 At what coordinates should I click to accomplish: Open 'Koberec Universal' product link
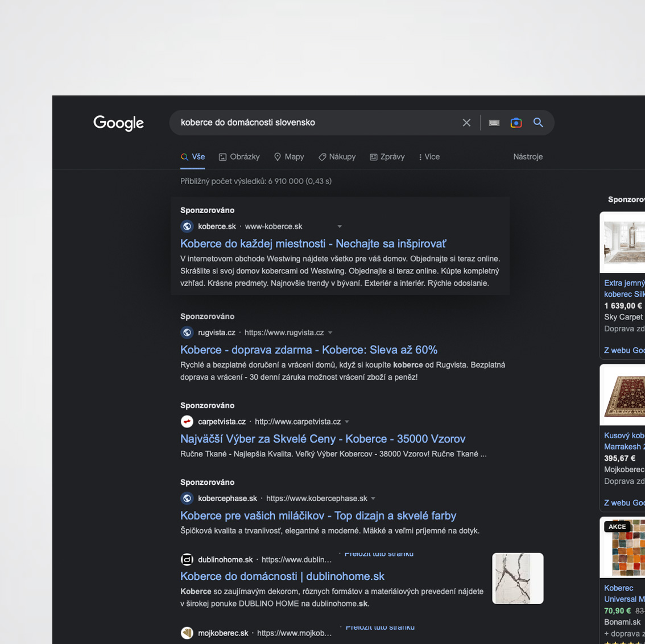(625, 593)
